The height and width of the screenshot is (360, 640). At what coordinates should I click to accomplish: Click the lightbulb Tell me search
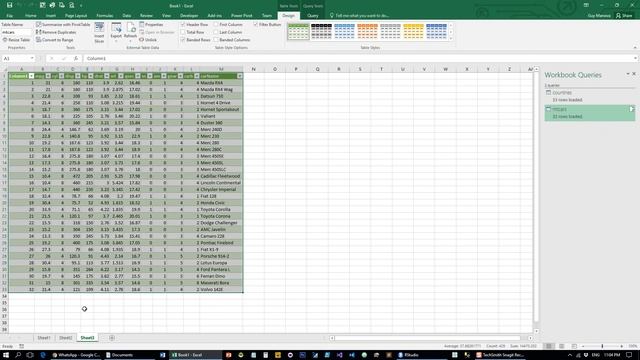pos(332,16)
